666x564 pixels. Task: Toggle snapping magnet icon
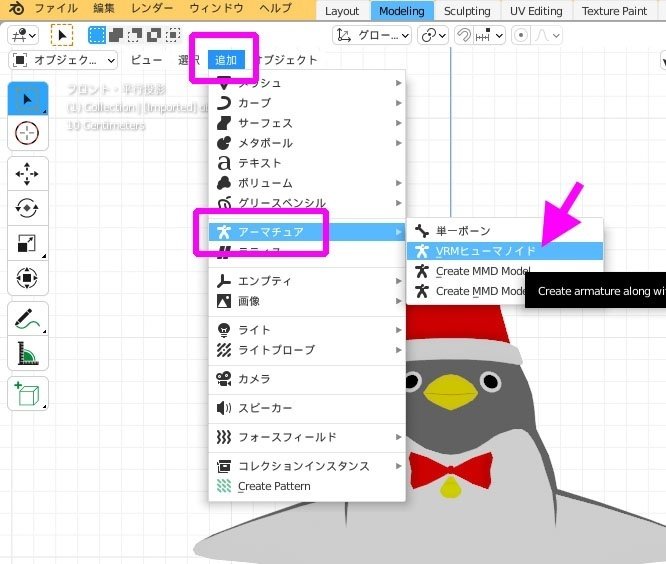[463, 35]
